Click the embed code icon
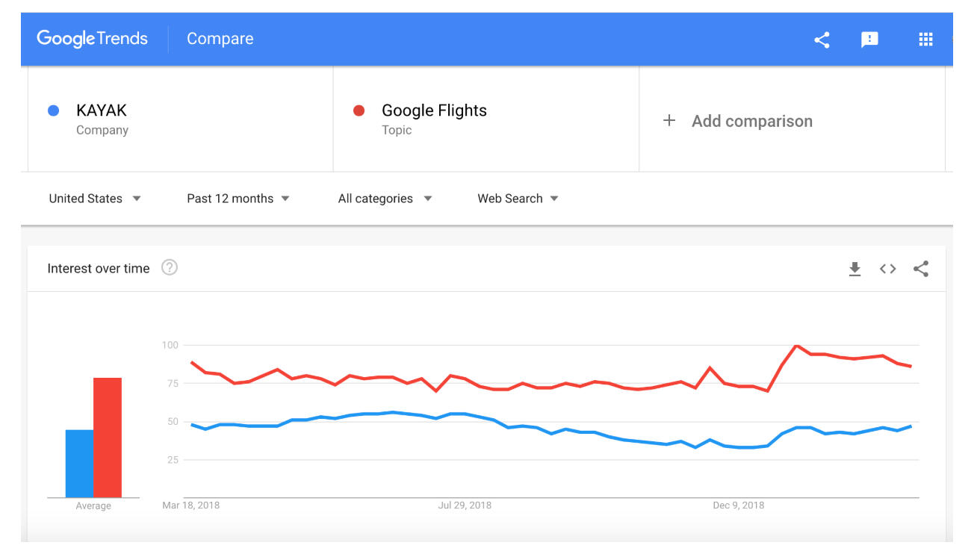This screenshot has height=560, width=980. [887, 269]
